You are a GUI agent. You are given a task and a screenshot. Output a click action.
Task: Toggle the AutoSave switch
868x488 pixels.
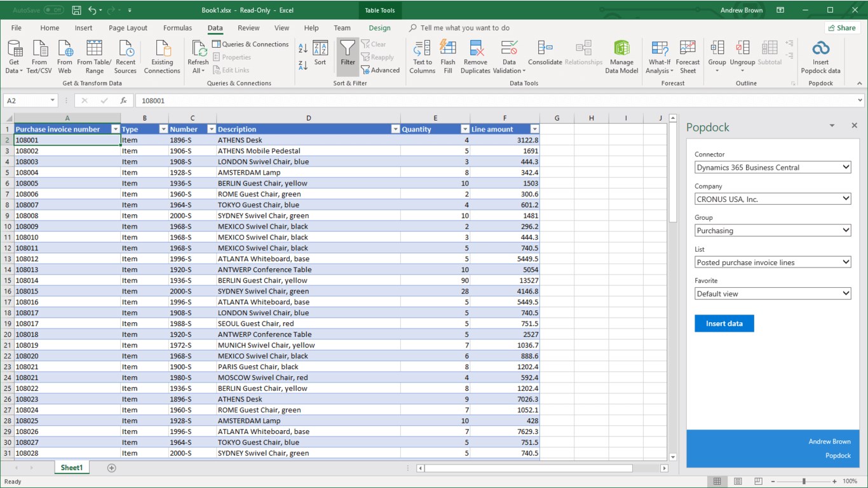(x=54, y=10)
